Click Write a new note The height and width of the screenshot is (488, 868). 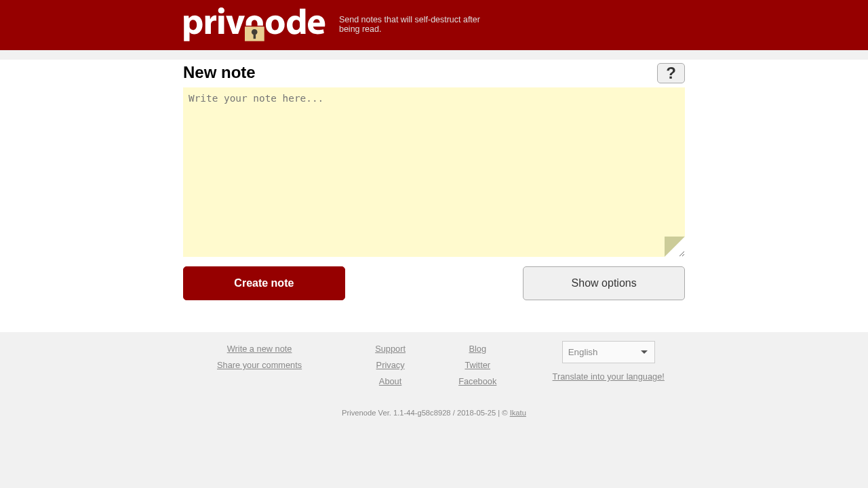pyautogui.click(x=259, y=348)
